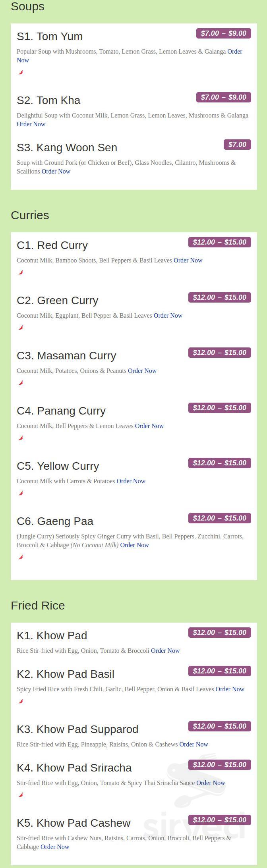
Task: Click the chili icon under K2. Khow Pad Basil
Action: click(x=21, y=701)
